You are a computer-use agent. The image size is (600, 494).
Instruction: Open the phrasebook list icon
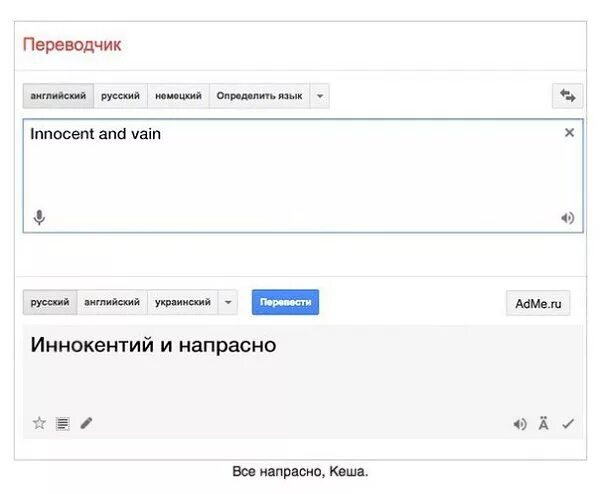63,424
